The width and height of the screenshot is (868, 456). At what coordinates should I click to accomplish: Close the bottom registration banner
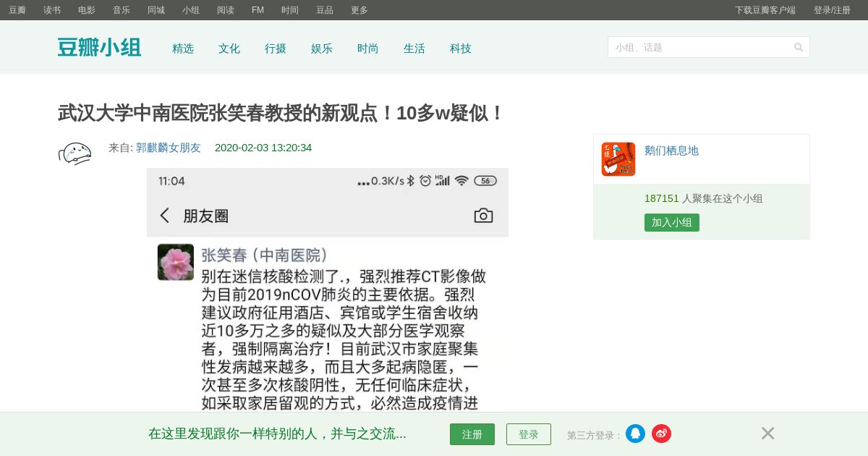767,434
